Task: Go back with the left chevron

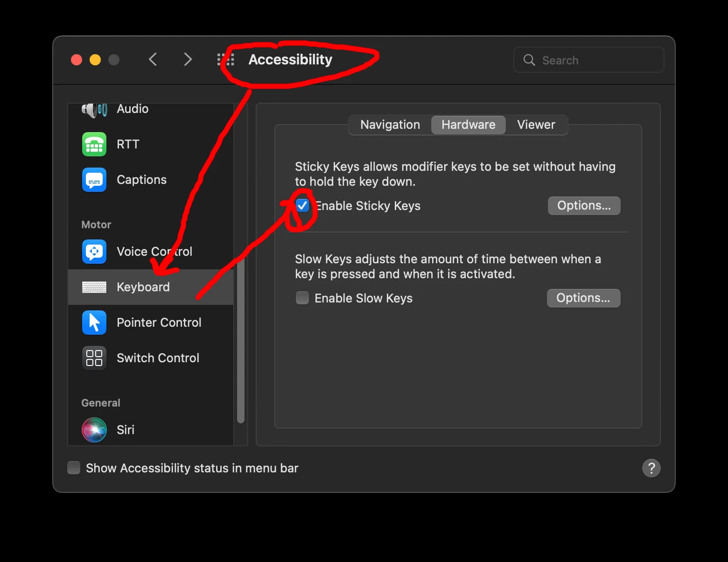Action: tap(153, 60)
